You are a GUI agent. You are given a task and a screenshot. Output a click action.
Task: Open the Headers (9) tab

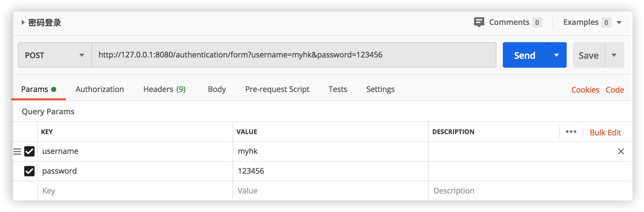click(x=164, y=89)
